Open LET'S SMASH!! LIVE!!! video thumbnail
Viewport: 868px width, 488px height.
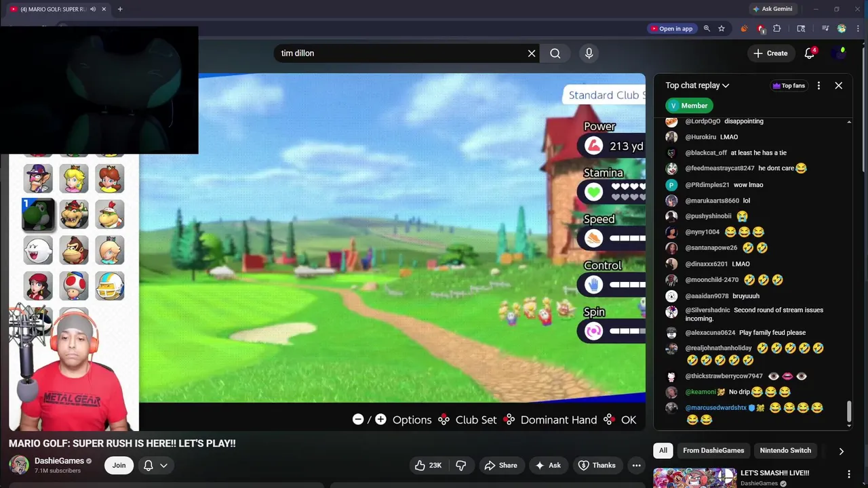[x=694, y=478]
